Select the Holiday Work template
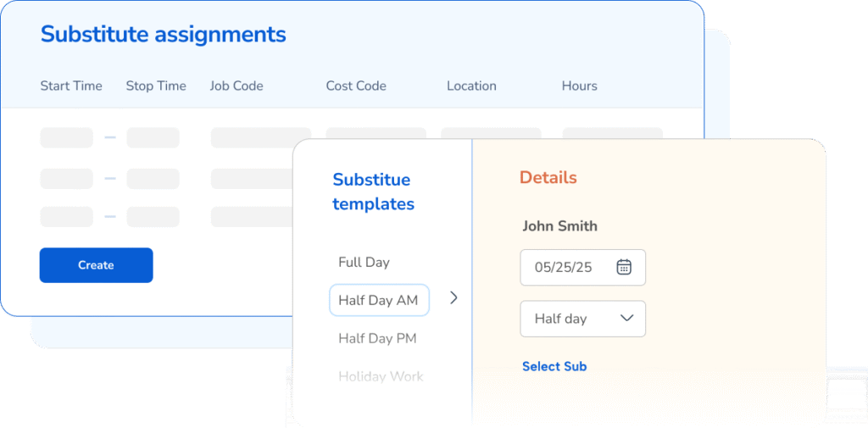The image size is (868, 428). pyautogui.click(x=381, y=376)
